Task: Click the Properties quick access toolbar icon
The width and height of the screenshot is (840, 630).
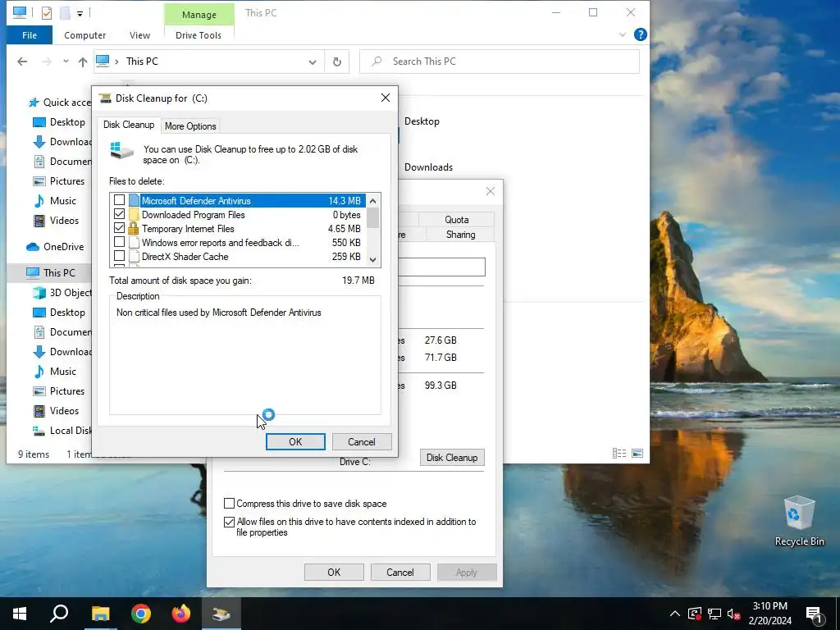Action: click(47, 13)
